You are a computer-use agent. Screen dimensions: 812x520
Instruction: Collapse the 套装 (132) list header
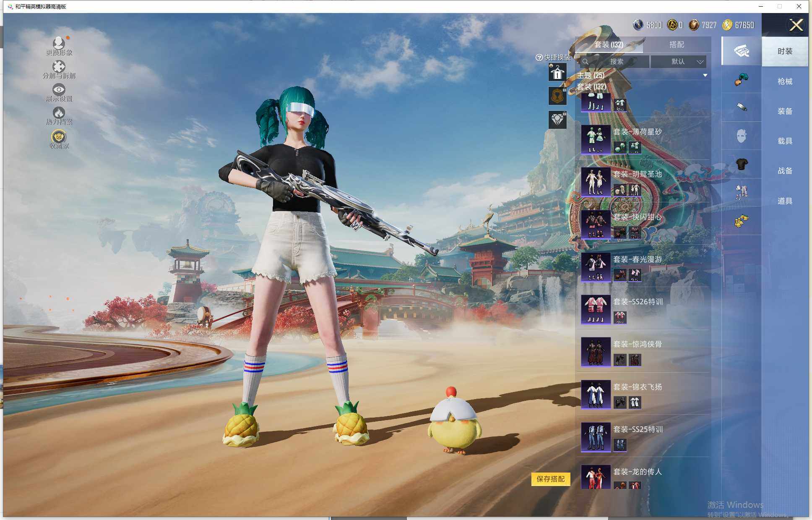pyautogui.click(x=591, y=87)
